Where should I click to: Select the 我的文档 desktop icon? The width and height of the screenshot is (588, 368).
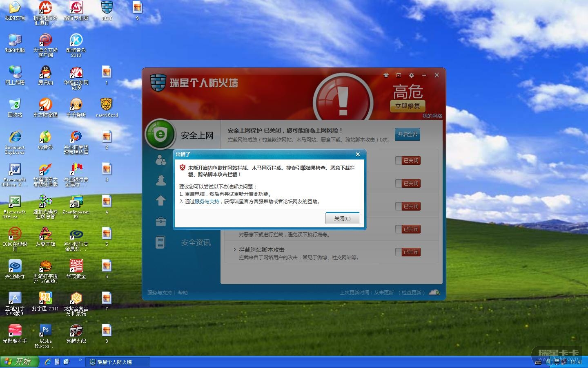tap(15, 11)
